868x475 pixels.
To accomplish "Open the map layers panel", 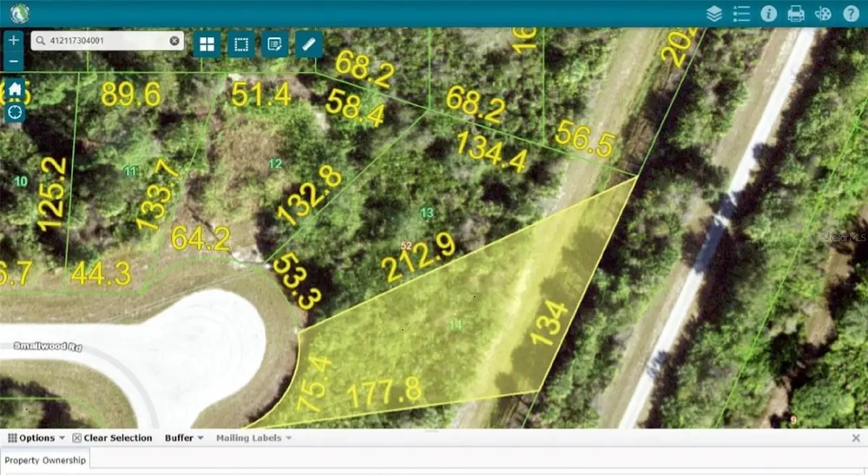I will [x=714, y=14].
